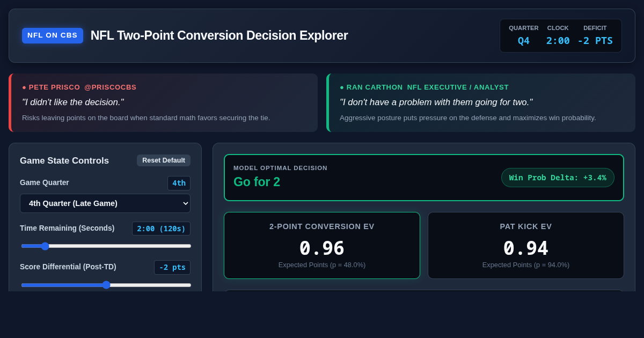Adjust the Score Differential slider
Image resolution: width=644 pixels, height=338 pixels.
click(x=106, y=285)
